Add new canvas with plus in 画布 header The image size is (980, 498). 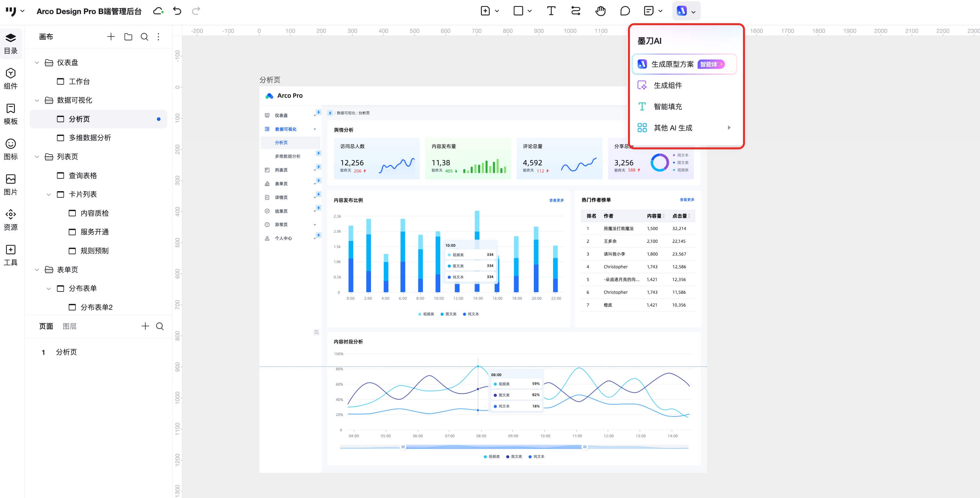coord(111,37)
